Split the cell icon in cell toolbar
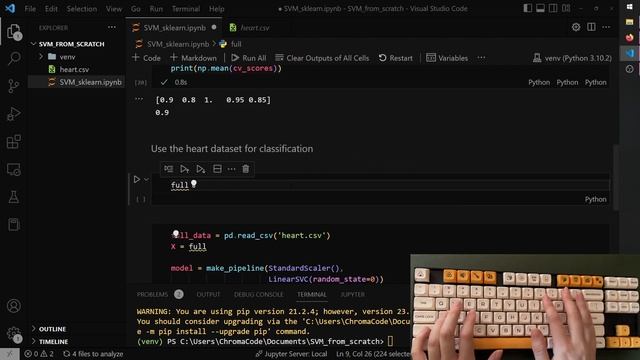The width and height of the screenshot is (640, 360). point(217,169)
